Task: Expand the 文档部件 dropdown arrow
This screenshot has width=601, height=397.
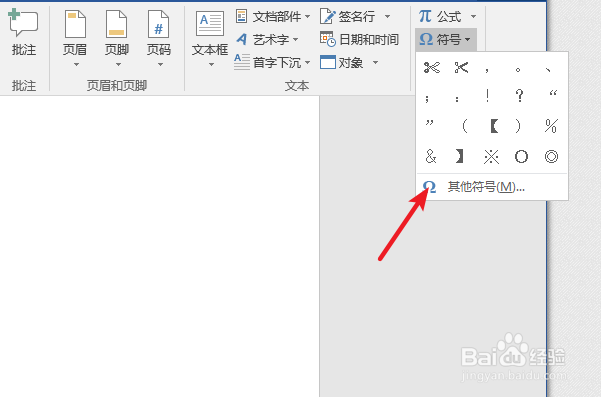Action: (307, 16)
